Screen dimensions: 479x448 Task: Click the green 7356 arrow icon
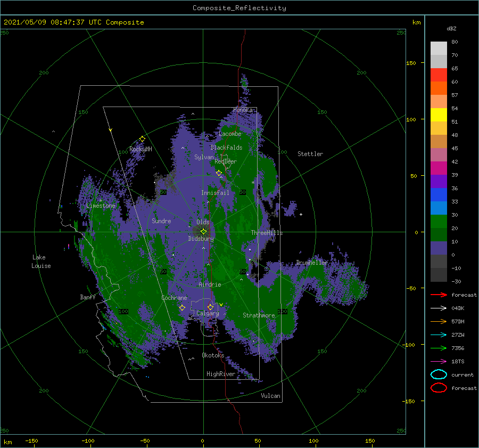point(439,348)
